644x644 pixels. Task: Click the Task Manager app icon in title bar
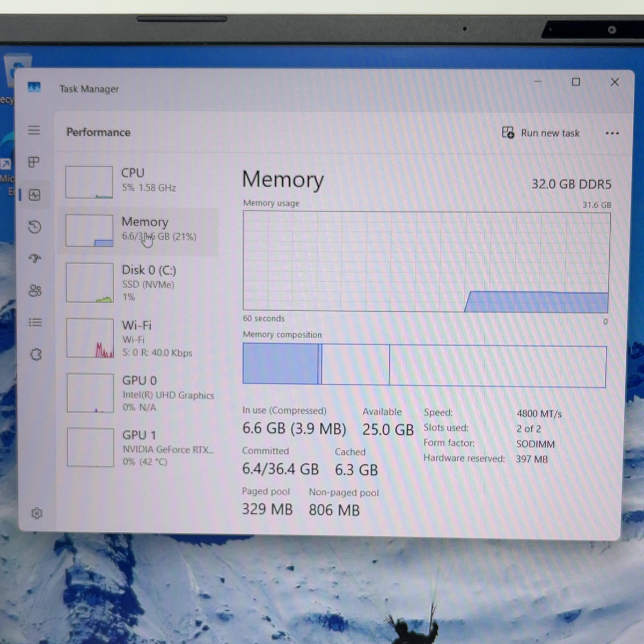34,87
